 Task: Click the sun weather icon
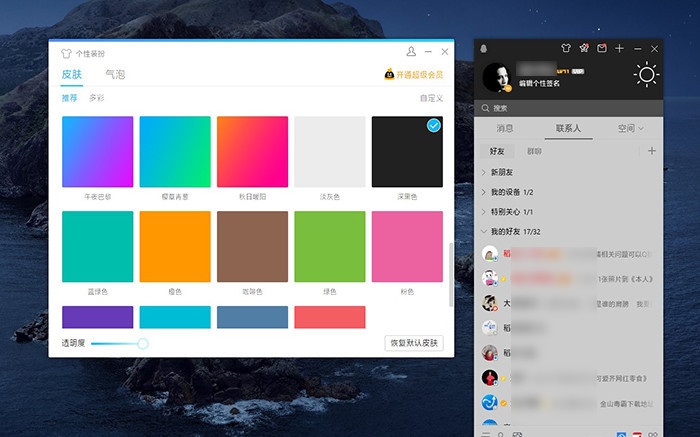646,75
